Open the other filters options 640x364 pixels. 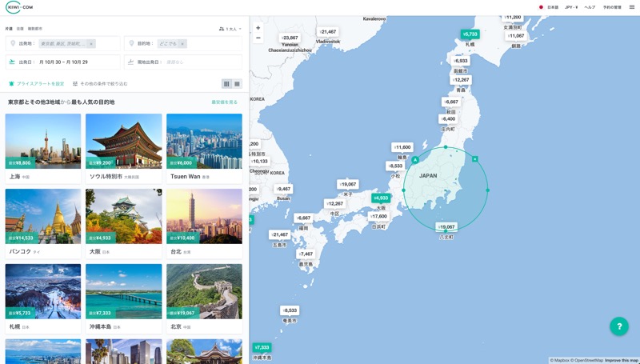[x=100, y=84]
